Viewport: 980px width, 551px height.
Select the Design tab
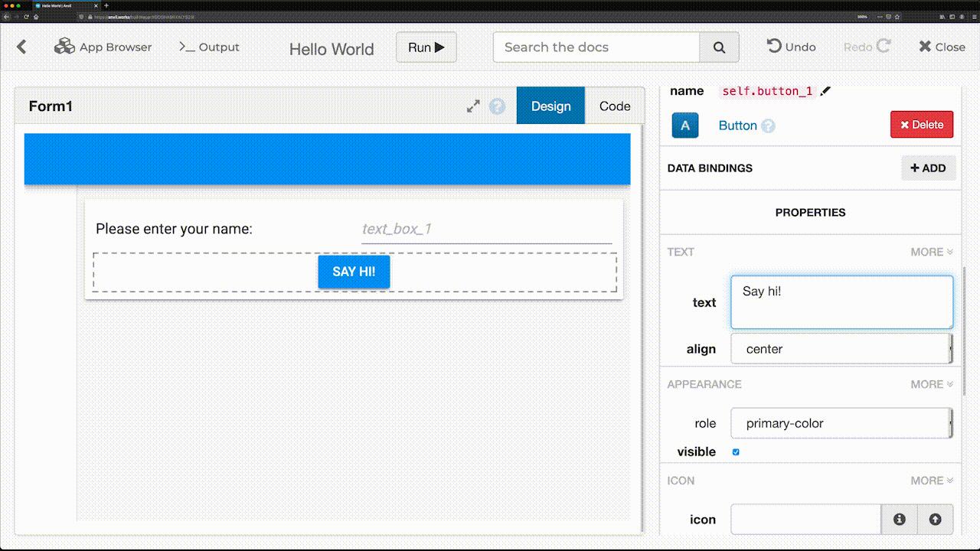tap(551, 106)
